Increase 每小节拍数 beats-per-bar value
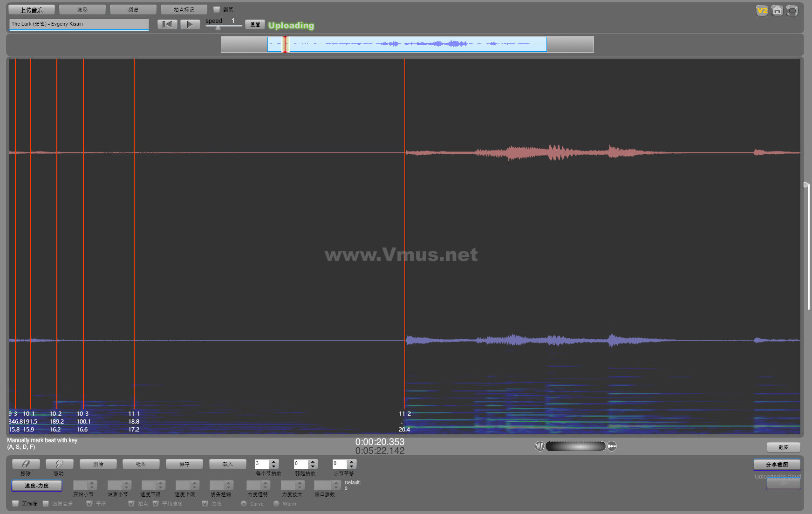This screenshot has width=812, height=514. (274, 461)
